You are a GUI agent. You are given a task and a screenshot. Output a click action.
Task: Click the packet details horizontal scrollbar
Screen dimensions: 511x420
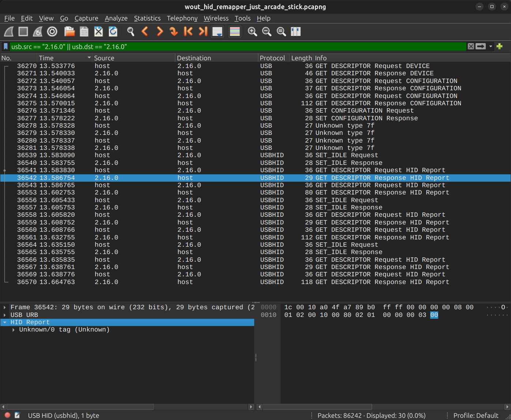point(80,407)
